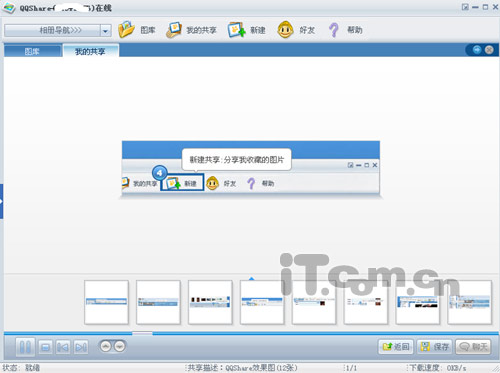500x373 pixels.
Task: Expand the left side panel handle
Action: click(x=1, y=201)
